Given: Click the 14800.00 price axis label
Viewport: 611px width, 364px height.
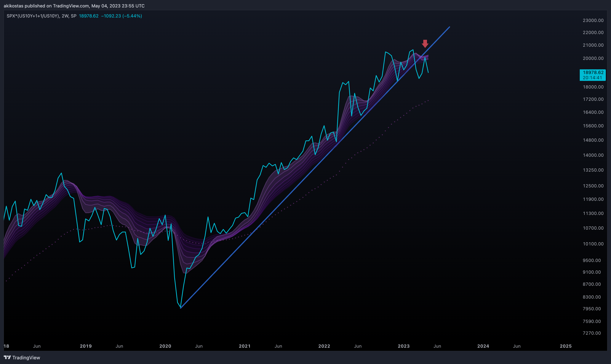Looking at the screenshot, I should (593, 140).
